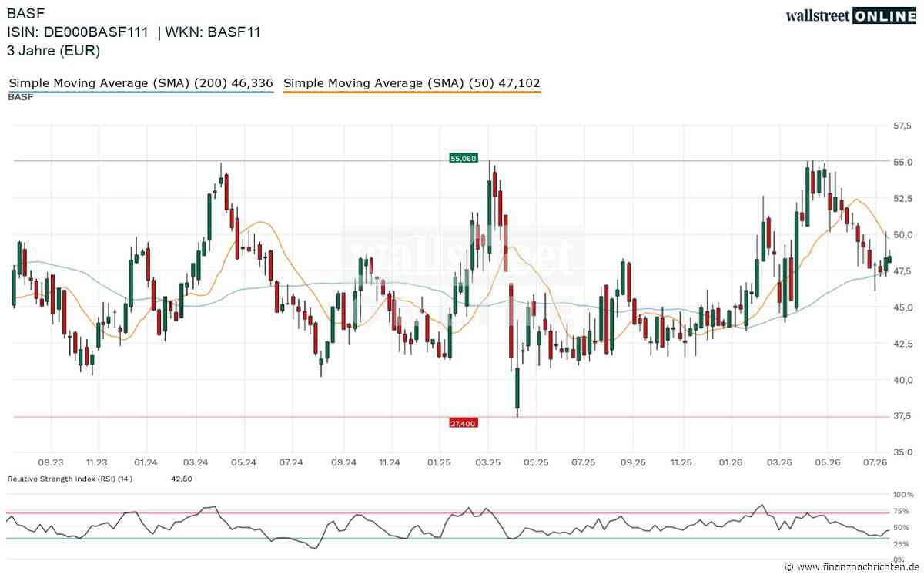Click the Relative Strength Index (RSI) label
Viewport: 924px width, 578px height.
coord(70,479)
